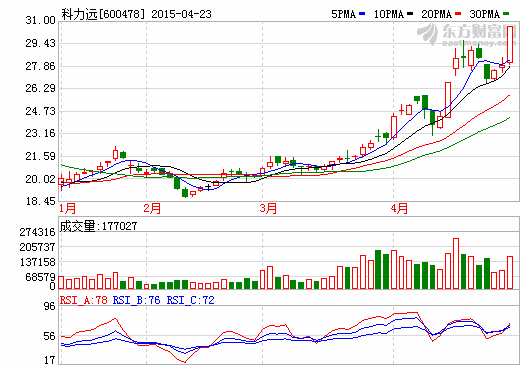
Task: Click the 31.00 price axis label
Action: point(41,20)
